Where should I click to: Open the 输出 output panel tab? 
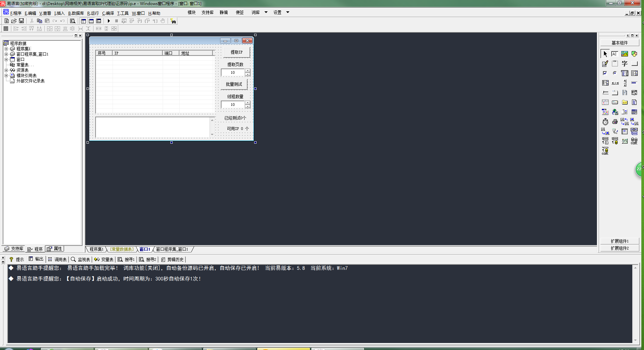point(36,259)
